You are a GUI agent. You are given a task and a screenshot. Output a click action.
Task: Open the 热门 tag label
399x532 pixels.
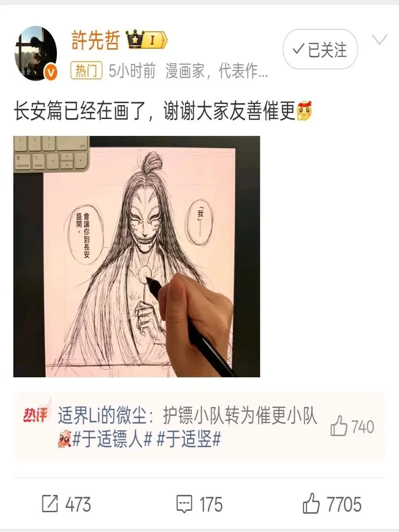click(x=86, y=71)
